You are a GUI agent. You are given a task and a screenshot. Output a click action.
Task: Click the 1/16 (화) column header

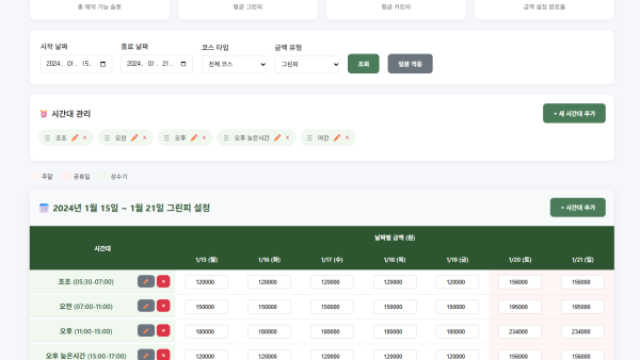269,260
